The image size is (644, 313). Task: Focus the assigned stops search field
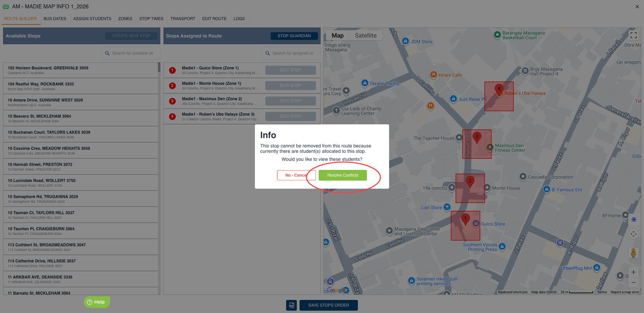coord(291,53)
